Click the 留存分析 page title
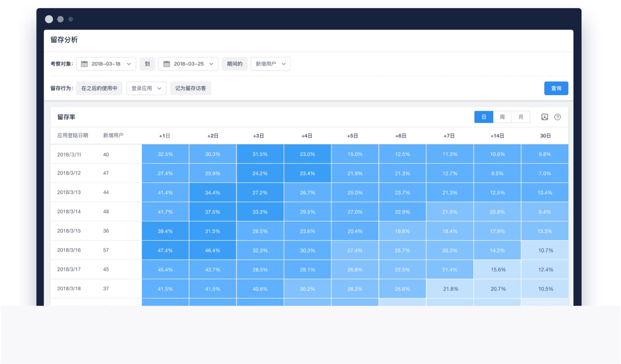The width and height of the screenshot is (621, 364). 64,40
